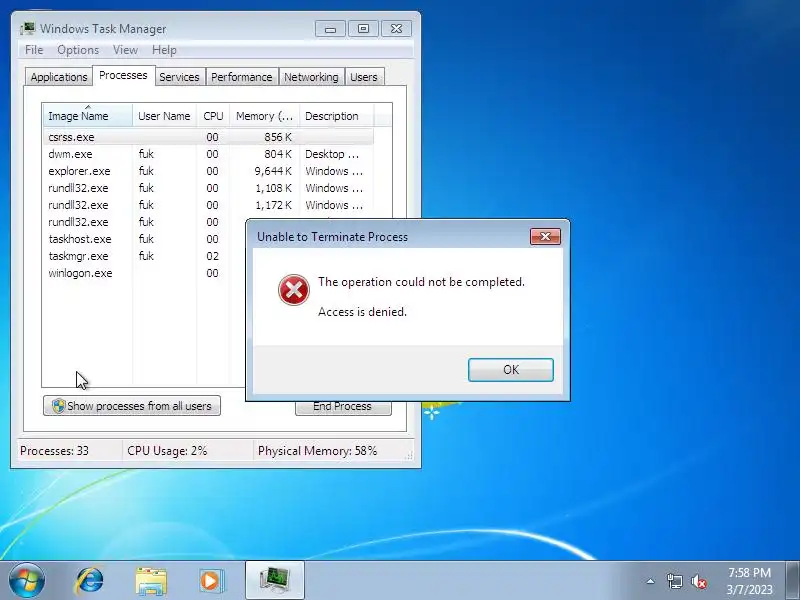The width and height of the screenshot is (800, 600).
Task: Select the explorer.exe process row
Action: coord(208,171)
